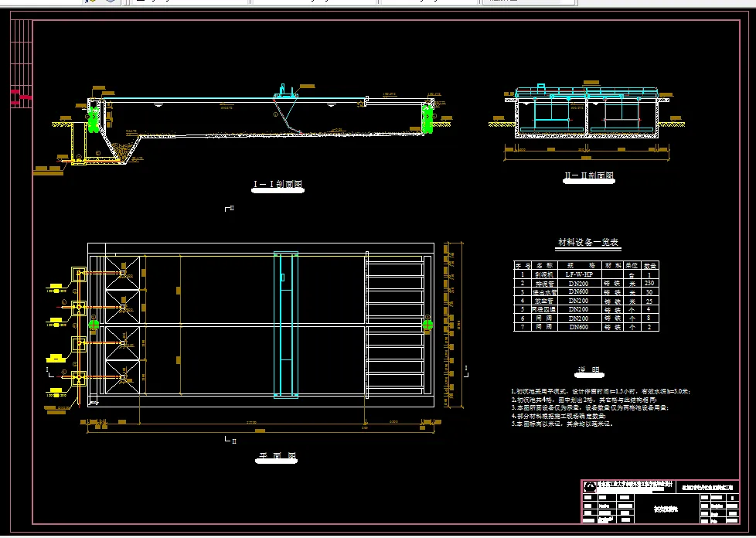Image resolution: width=756 pixels, height=538 pixels.
Task: Click the DN600 cell in row 3
Action: tap(578, 292)
